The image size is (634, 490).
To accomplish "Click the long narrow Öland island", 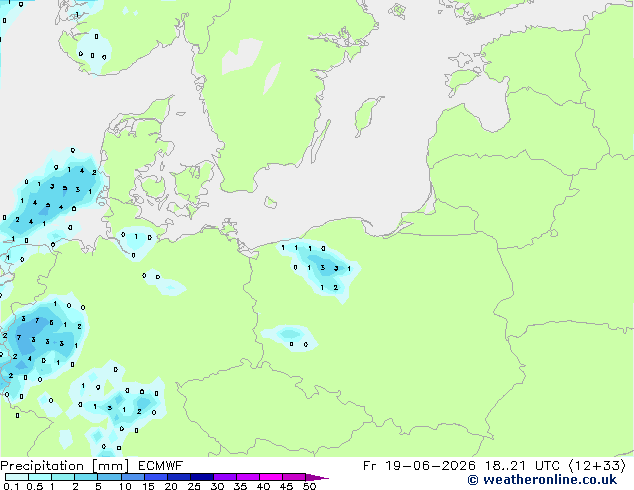I will click(319, 142).
